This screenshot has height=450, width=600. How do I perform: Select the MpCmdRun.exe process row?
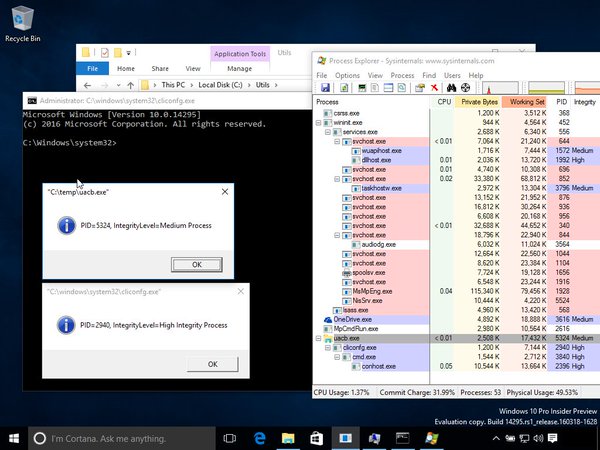(456, 329)
